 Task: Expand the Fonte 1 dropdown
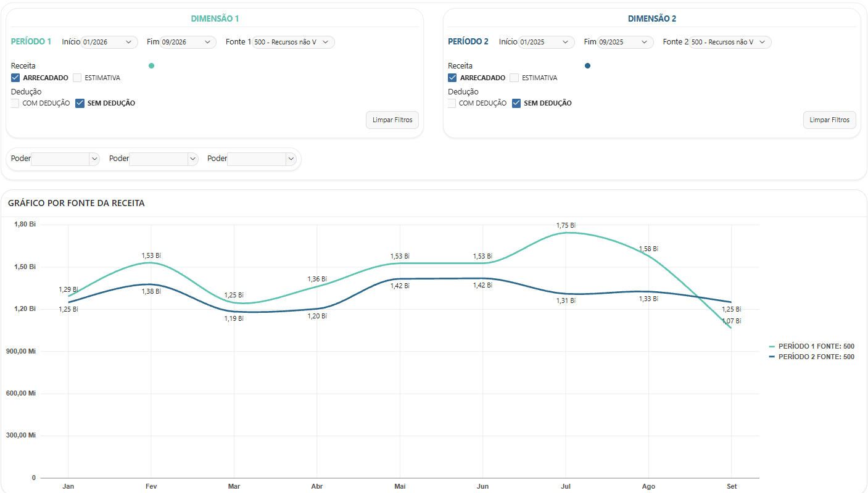click(x=294, y=42)
